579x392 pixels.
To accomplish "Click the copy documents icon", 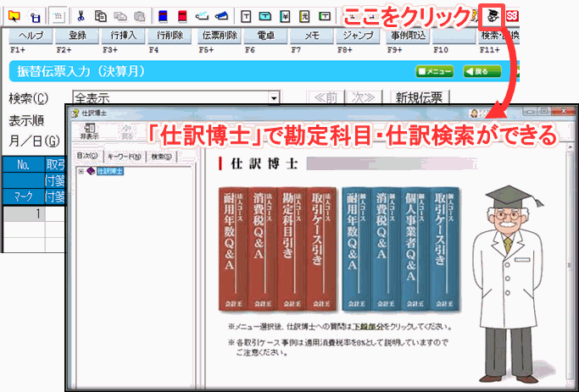I will 100,16.
